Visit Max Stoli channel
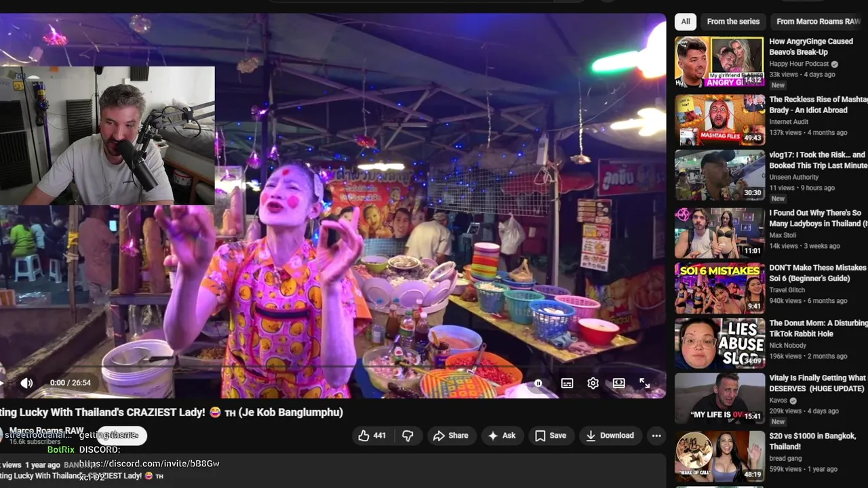 [x=783, y=235]
